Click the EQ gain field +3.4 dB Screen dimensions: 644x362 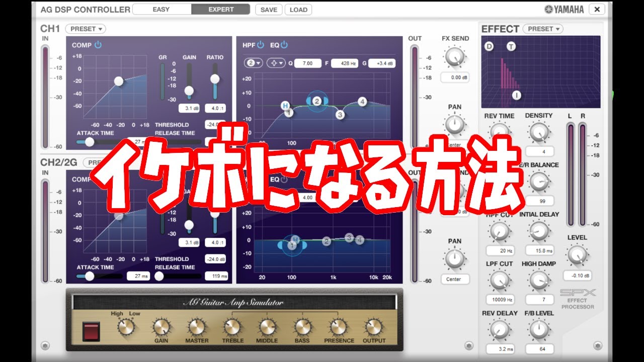point(382,63)
